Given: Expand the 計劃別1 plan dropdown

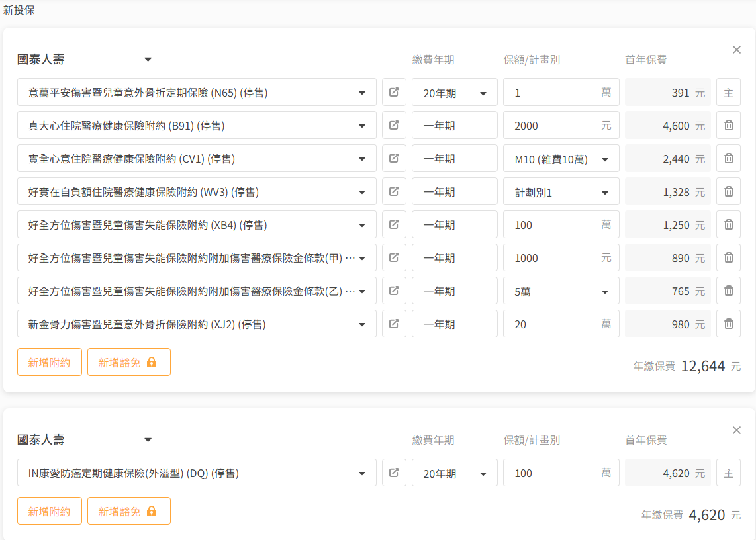Looking at the screenshot, I should [x=561, y=193].
